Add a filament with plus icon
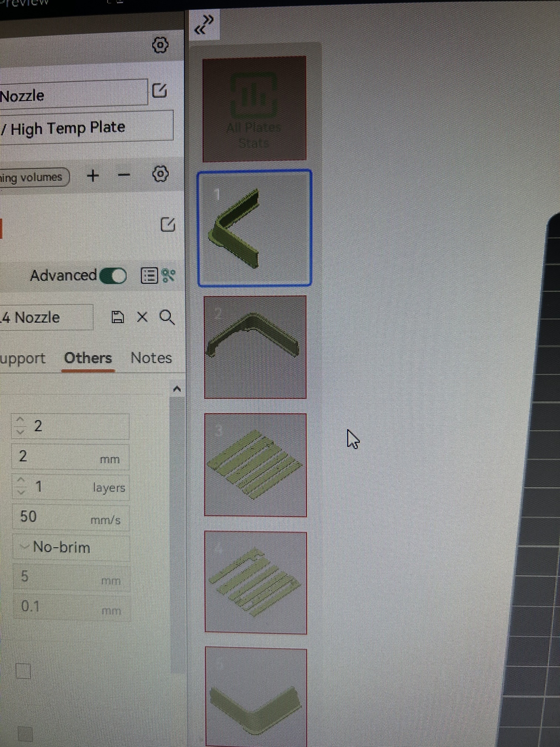The height and width of the screenshot is (747, 560). pos(93,175)
